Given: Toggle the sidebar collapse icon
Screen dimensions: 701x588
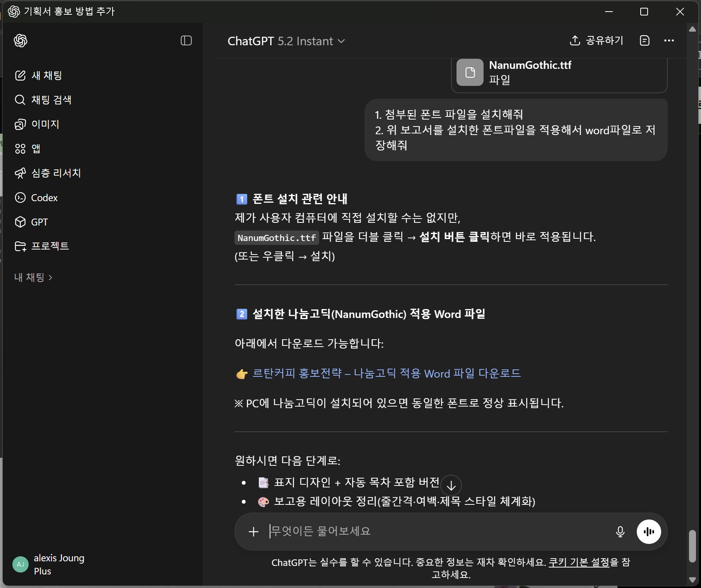Looking at the screenshot, I should 186,41.
